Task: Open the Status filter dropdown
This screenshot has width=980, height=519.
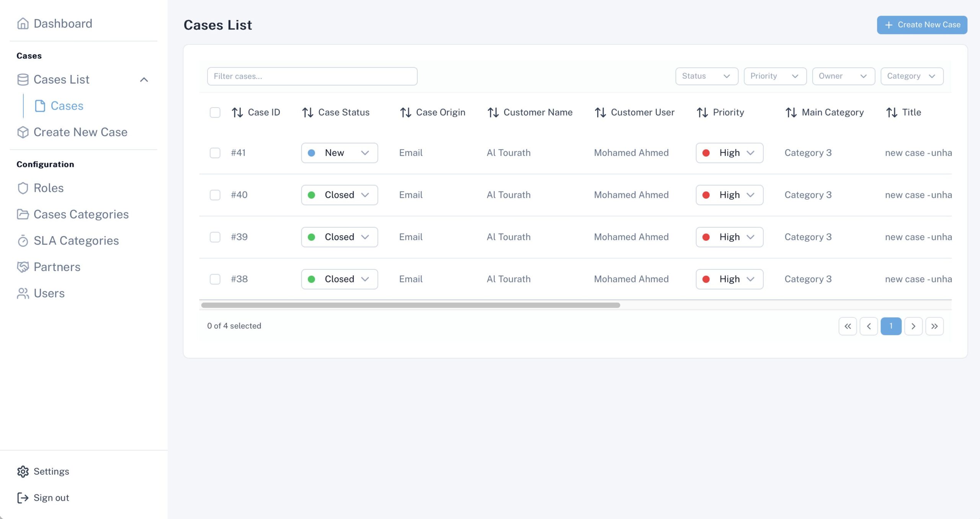Action: coord(706,76)
